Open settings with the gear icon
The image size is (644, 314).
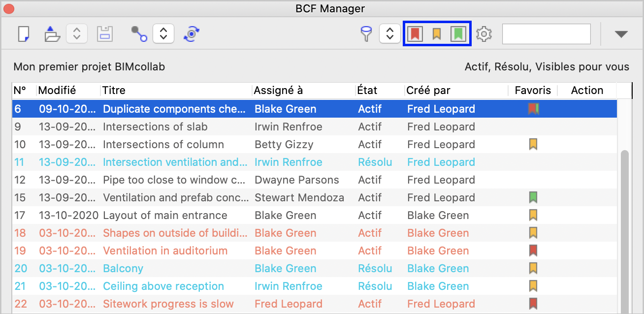tap(484, 34)
